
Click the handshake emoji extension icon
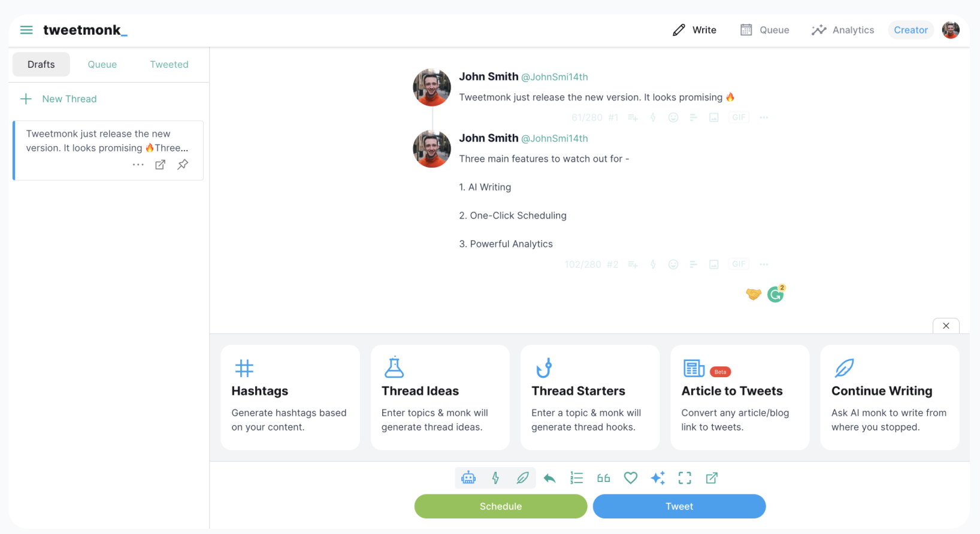pos(754,294)
